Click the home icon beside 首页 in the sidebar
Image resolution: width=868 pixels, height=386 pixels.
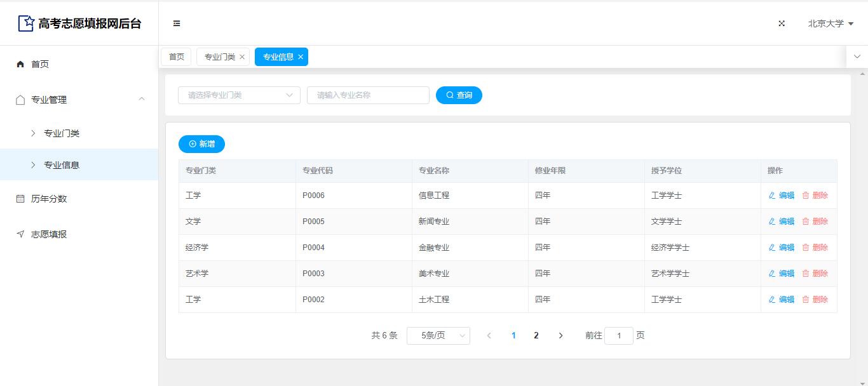[20, 64]
